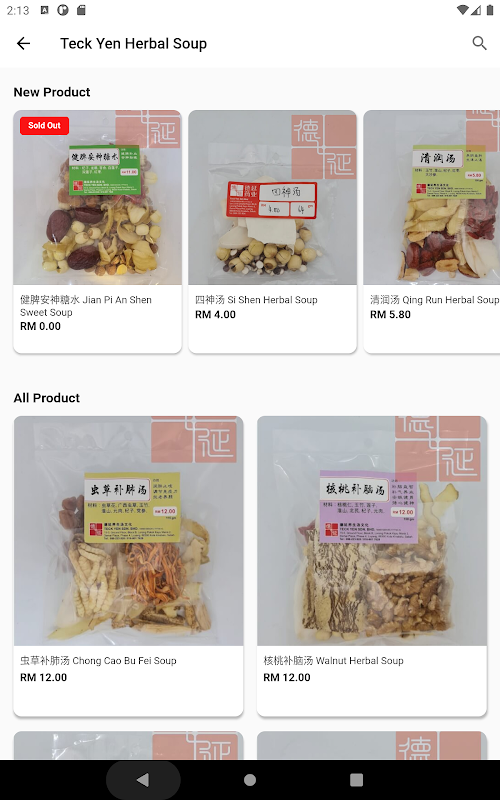Open the partially visible bottom-right product card
Viewport: 500px width, 800px height.
point(372,745)
